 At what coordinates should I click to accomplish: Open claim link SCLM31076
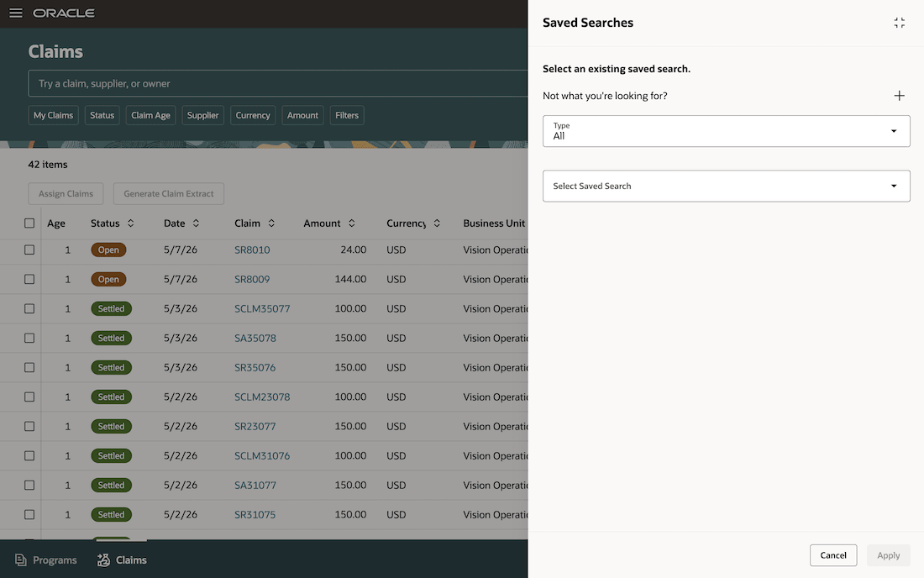[x=262, y=456]
